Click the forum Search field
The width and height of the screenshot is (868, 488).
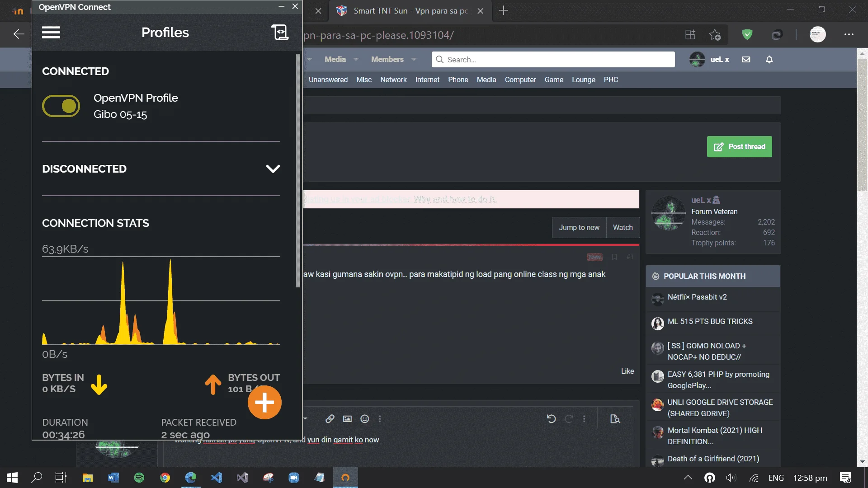tap(553, 60)
